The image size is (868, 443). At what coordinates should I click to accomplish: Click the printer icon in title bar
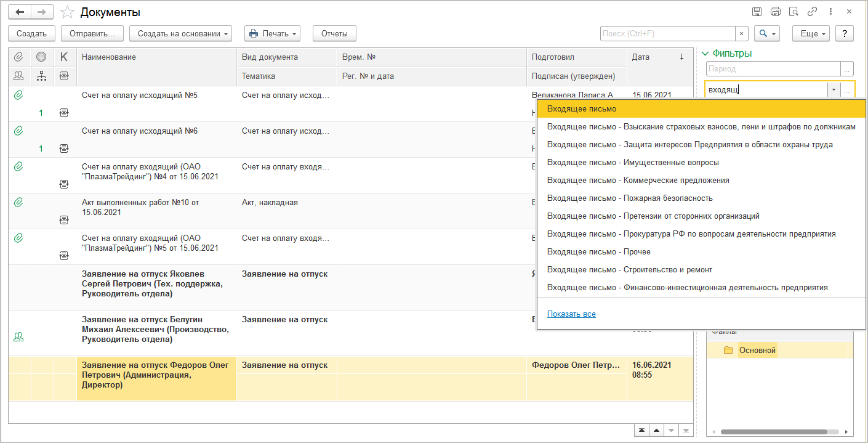[x=775, y=12]
